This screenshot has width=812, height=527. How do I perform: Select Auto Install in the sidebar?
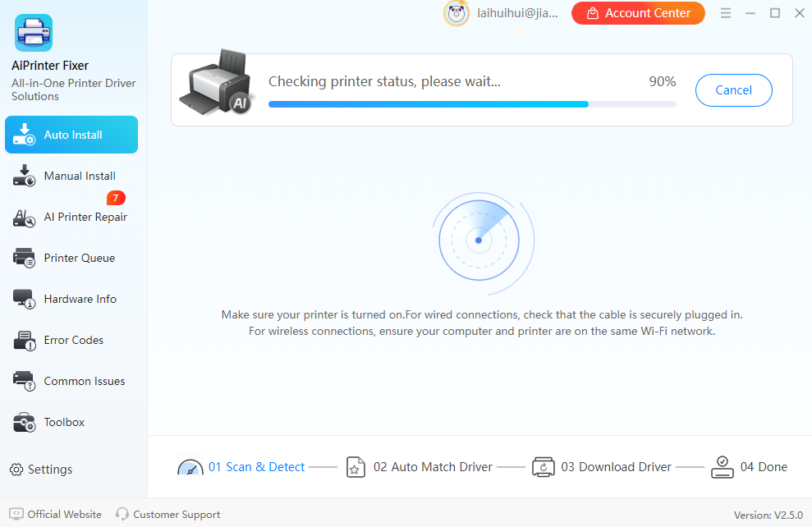click(71, 135)
